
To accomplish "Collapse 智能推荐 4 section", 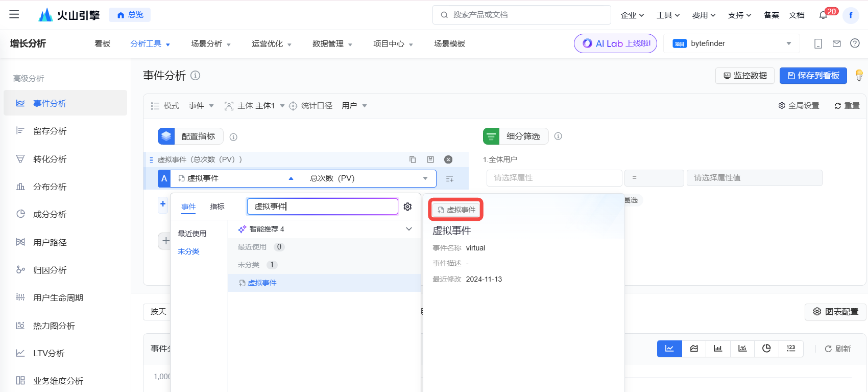I will pyautogui.click(x=408, y=229).
